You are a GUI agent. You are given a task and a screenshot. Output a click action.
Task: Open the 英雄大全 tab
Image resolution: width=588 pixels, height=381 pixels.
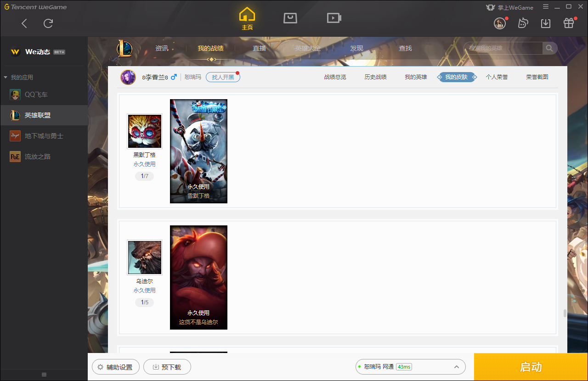point(308,48)
